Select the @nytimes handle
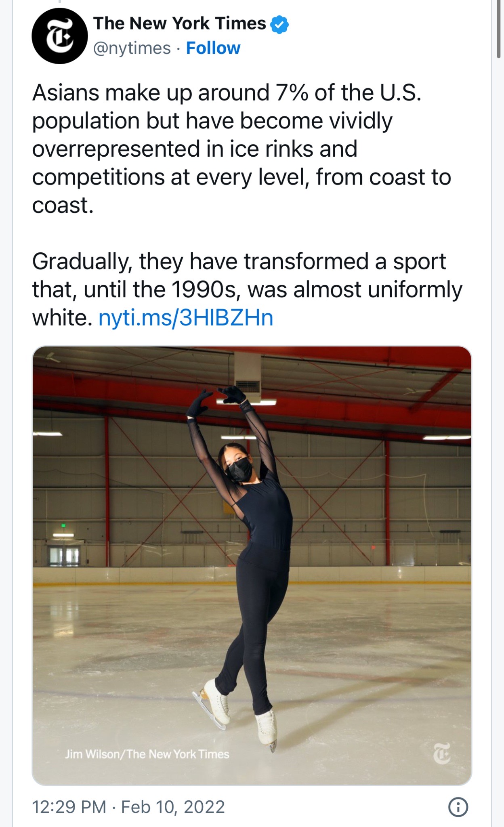This screenshot has height=827, width=504. [x=132, y=48]
